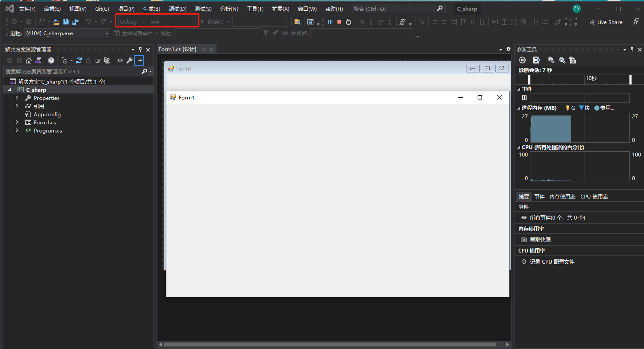Open diagnostic tools settings gear
Screen dimensions: 644x349
click(x=522, y=60)
